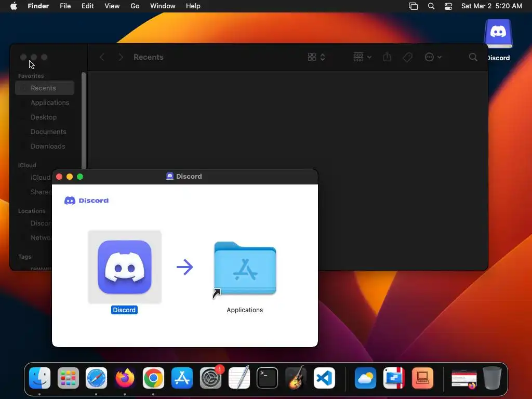Switch Finder icon view mode control
This screenshot has width=532, height=399.
(x=316, y=57)
